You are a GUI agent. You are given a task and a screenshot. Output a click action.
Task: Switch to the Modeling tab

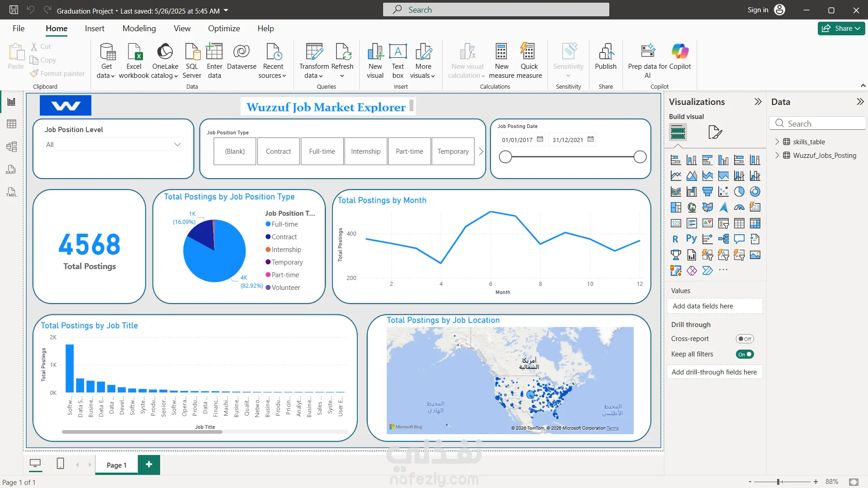click(139, 28)
